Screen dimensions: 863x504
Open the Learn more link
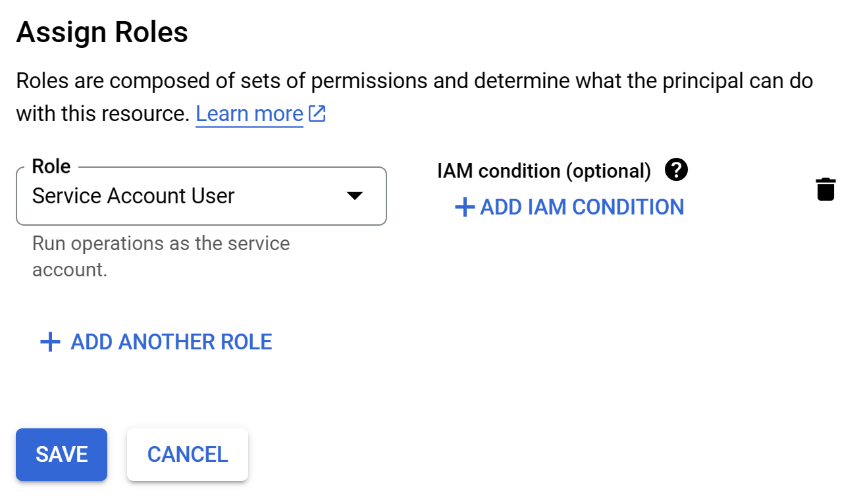point(249,114)
